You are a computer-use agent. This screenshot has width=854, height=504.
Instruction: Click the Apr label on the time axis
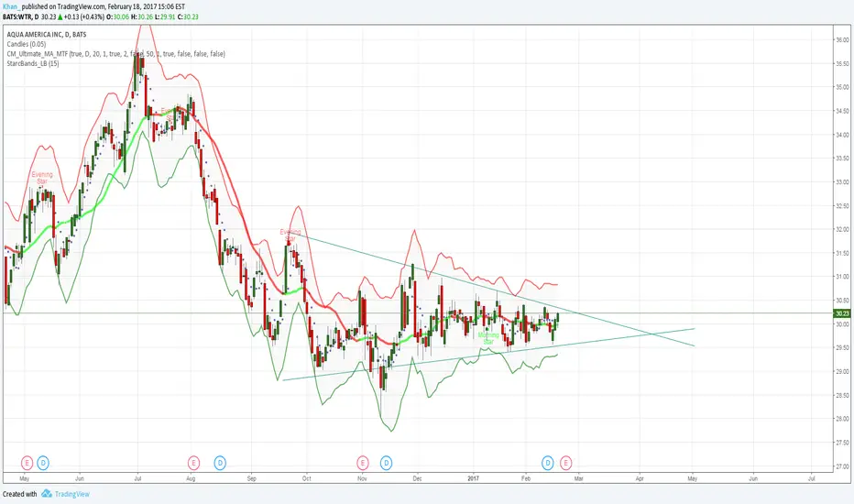(640, 479)
